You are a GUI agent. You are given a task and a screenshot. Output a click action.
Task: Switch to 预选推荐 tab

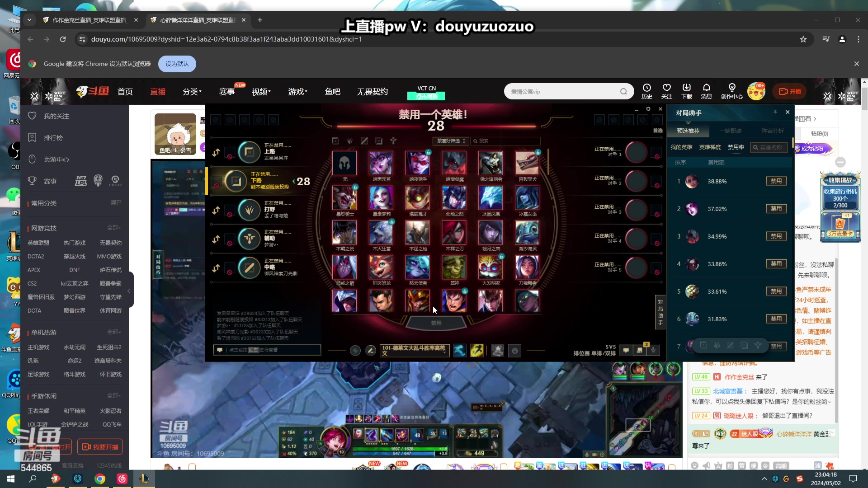pyautogui.click(x=688, y=131)
